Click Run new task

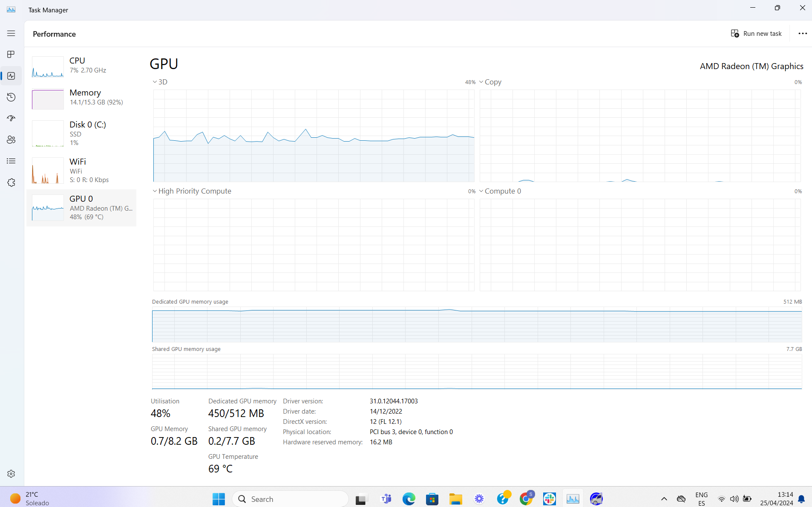[756, 34]
